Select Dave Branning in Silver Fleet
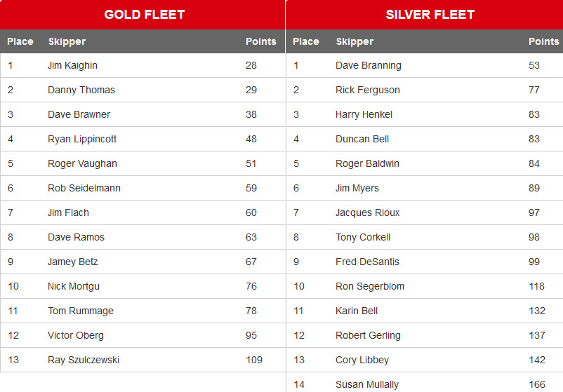 369,65
